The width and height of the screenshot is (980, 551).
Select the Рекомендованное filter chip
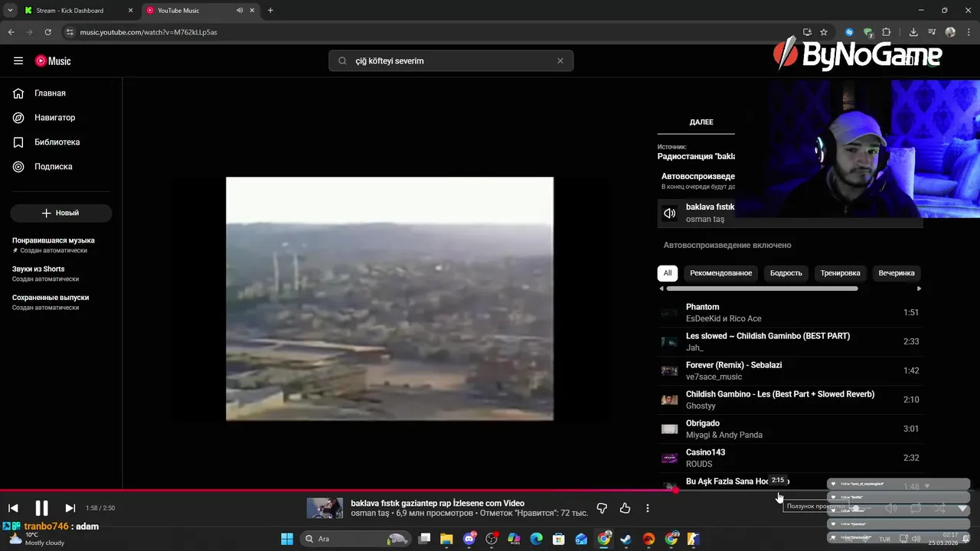[x=720, y=273]
